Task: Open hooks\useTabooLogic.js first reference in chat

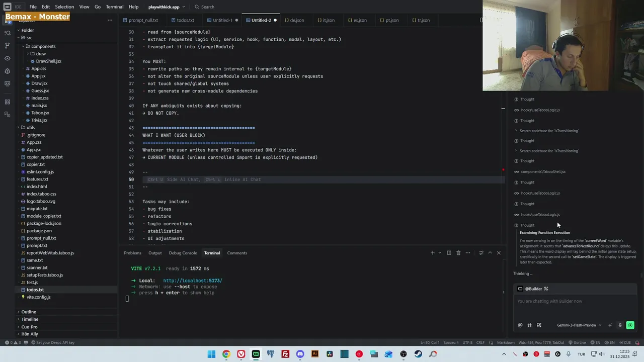Action: pyautogui.click(x=540, y=110)
